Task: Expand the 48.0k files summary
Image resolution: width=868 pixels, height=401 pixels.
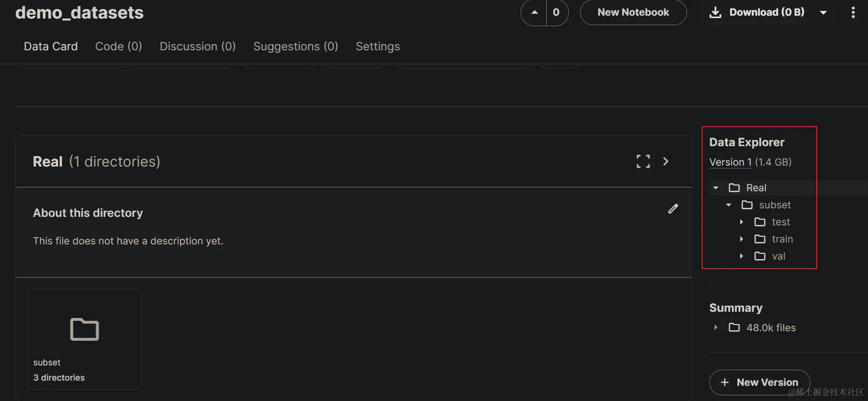Action: (715, 327)
